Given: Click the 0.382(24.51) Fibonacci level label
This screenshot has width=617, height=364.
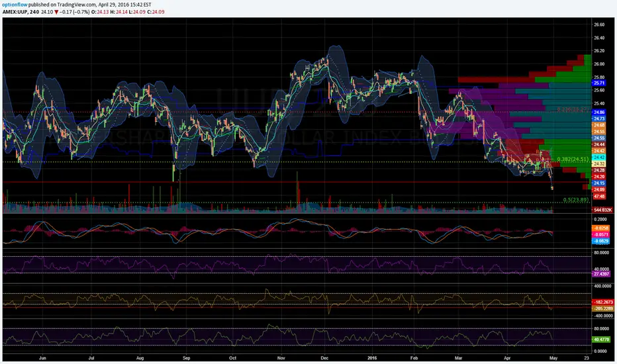Looking at the screenshot, I should coord(573,159).
